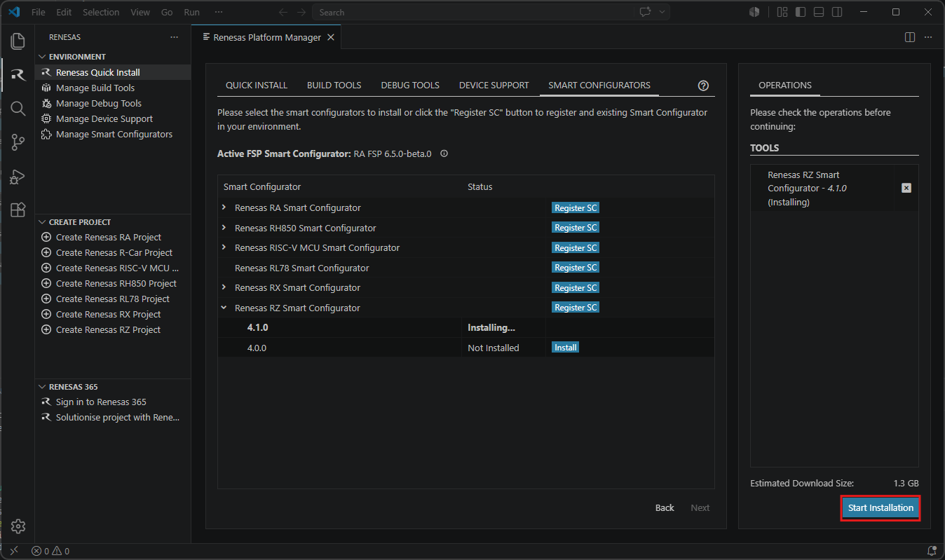
Task: Open Manage Smart Configurators in sidebar
Action: click(x=113, y=134)
